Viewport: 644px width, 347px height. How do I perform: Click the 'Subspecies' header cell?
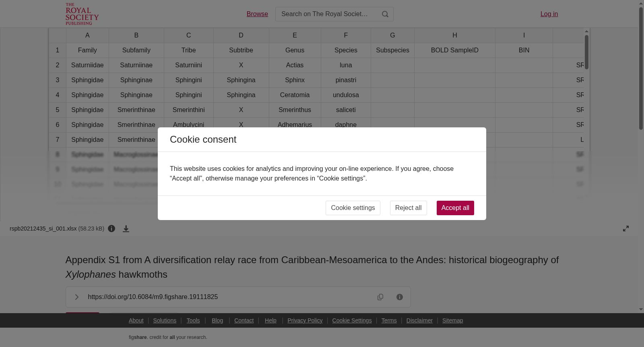[x=392, y=50]
